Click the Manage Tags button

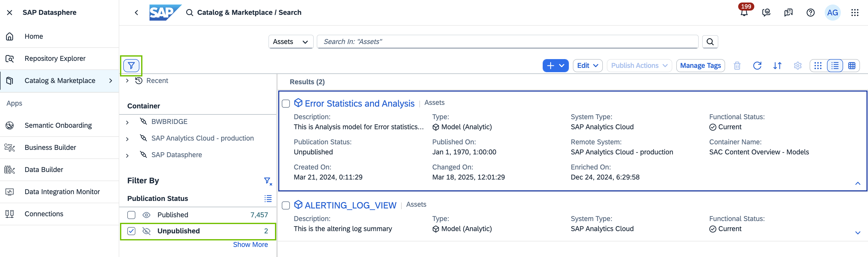coord(700,66)
